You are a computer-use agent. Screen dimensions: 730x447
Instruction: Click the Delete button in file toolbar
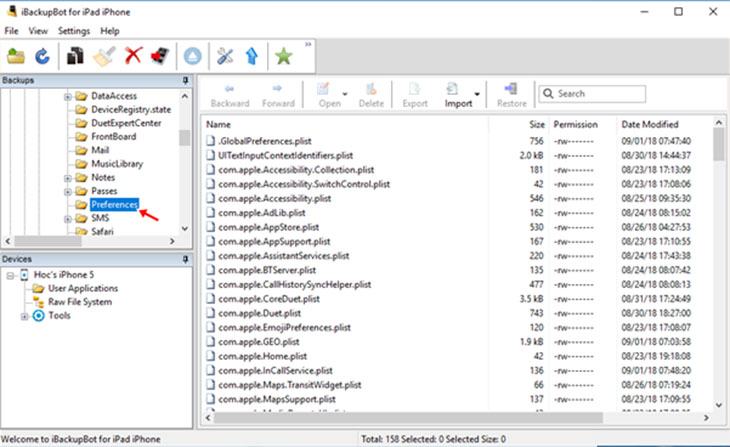coord(371,95)
